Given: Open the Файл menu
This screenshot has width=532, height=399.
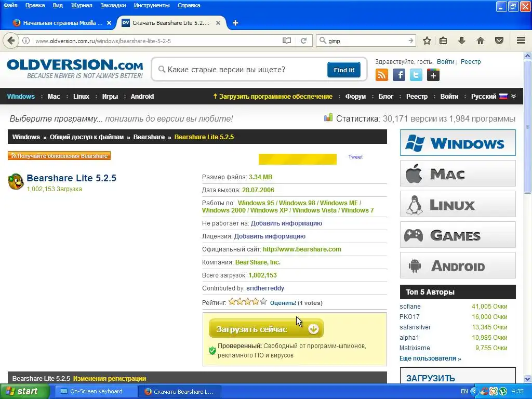Looking at the screenshot, I should point(10,5).
